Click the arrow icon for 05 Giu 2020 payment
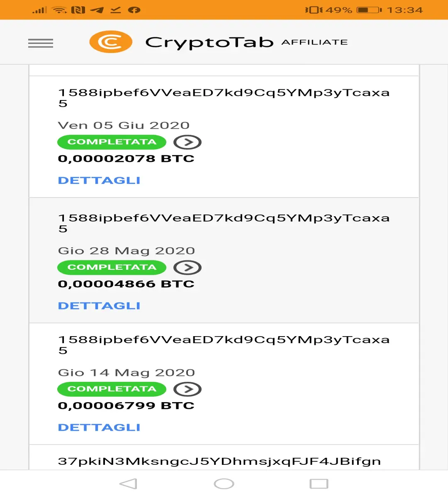This screenshot has height=498, width=448. [187, 142]
